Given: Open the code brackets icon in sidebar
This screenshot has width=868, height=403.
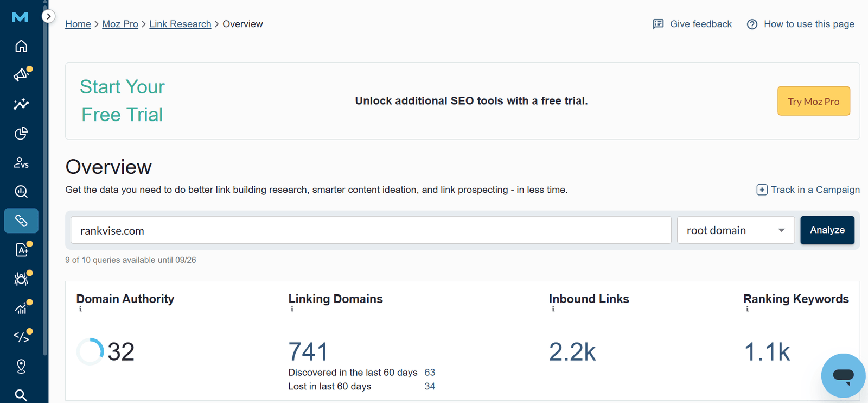Looking at the screenshot, I should click(21, 337).
